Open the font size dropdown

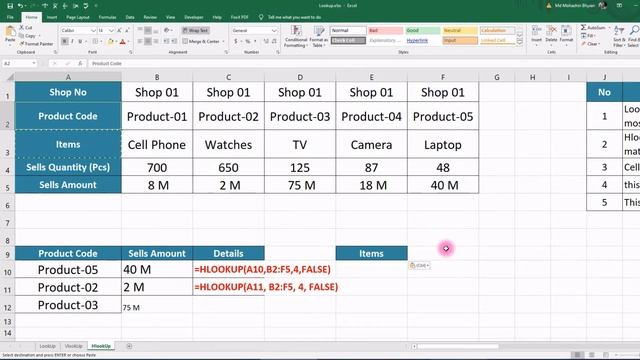(x=111, y=31)
